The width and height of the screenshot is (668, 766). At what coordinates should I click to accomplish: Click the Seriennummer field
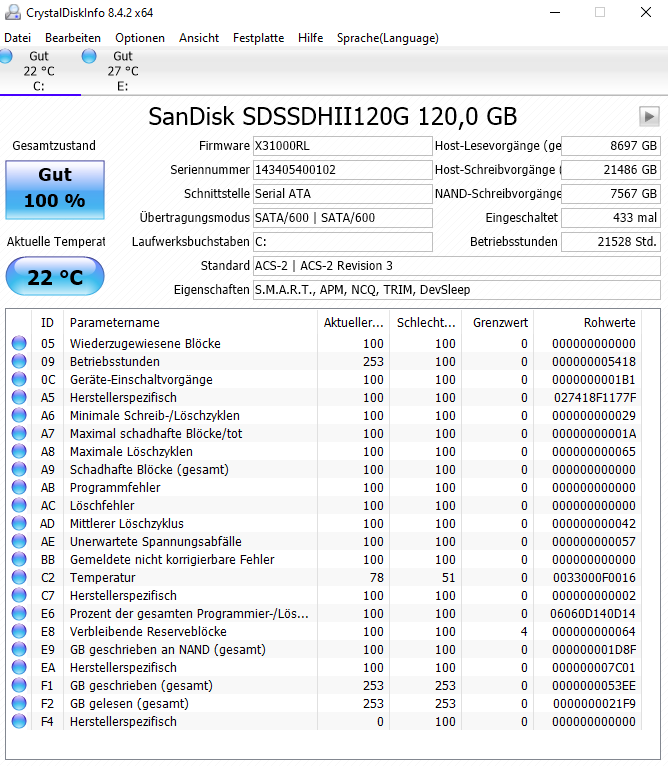(x=343, y=170)
